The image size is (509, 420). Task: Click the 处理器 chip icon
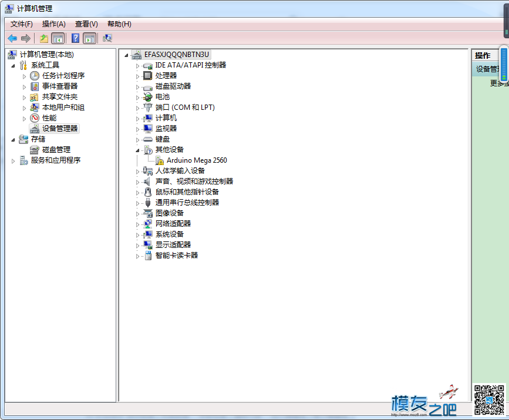pos(148,76)
